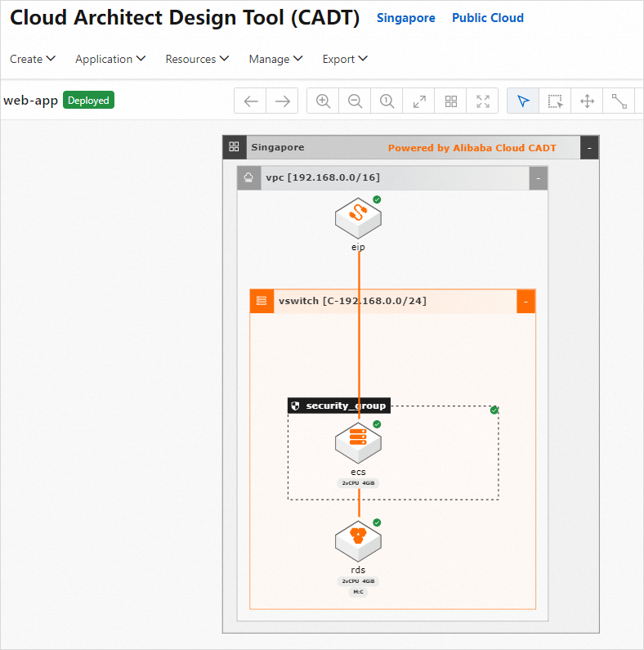Click the security_group label
This screenshot has width=644, height=650.
point(346,406)
